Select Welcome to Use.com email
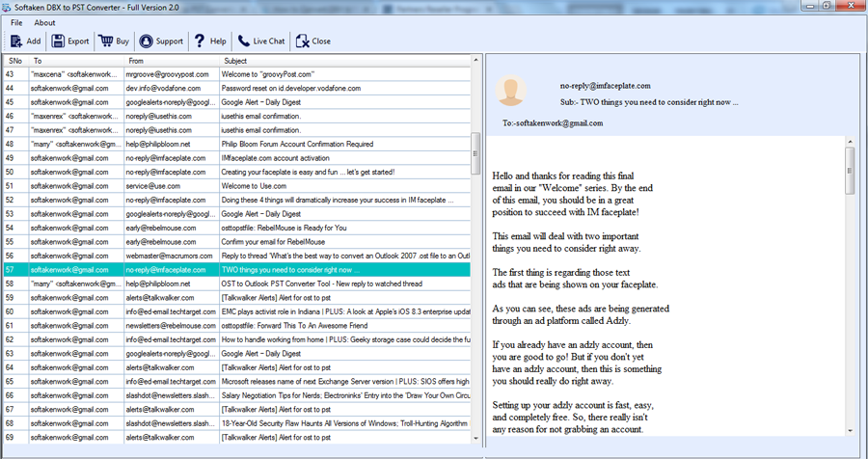 click(237, 186)
